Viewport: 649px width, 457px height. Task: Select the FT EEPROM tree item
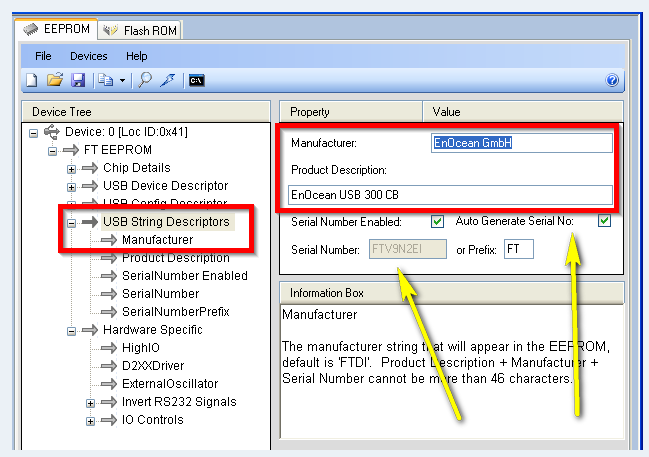[x=118, y=149]
